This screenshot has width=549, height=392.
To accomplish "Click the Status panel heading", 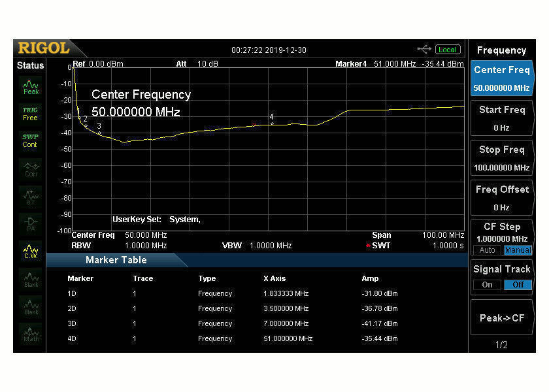I will (31, 65).
